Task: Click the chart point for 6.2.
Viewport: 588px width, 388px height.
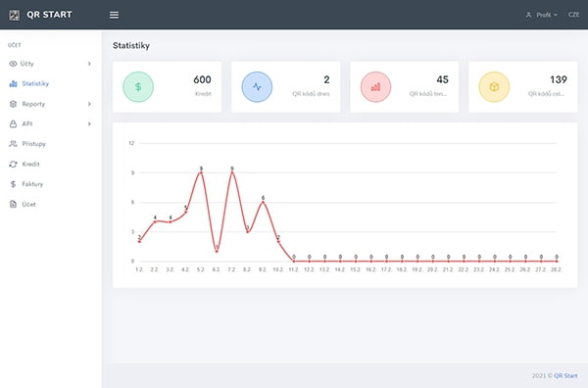Action: coord(217,252)
